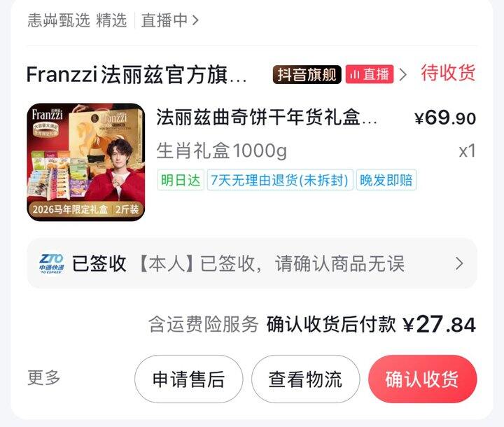Open the red 直播 live badge

pos(370,75)
